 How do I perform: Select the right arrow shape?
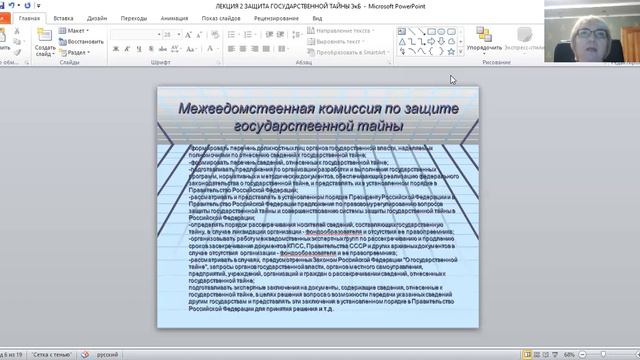[431, 42]
